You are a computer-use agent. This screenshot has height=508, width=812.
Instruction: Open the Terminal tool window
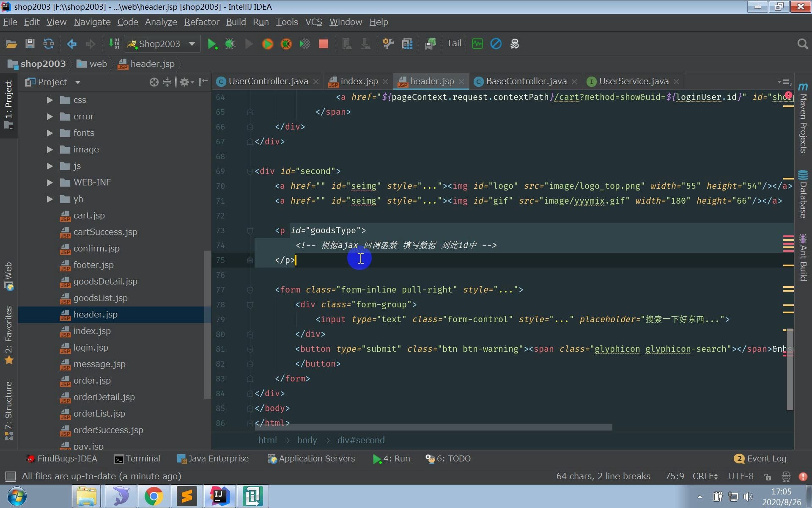click(x=137, y=458)
